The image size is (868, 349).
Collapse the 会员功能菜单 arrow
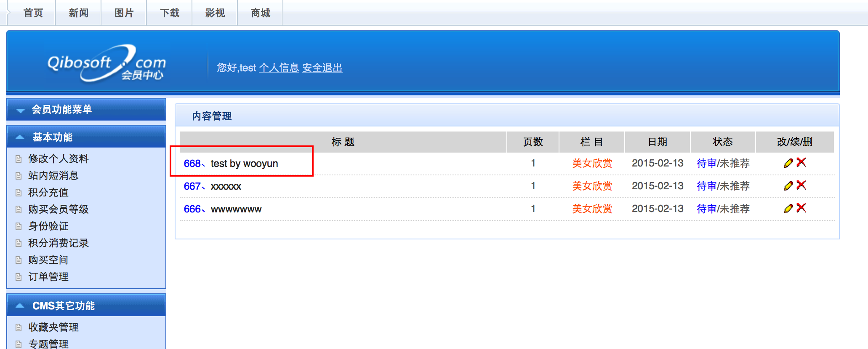pos(20,110)
